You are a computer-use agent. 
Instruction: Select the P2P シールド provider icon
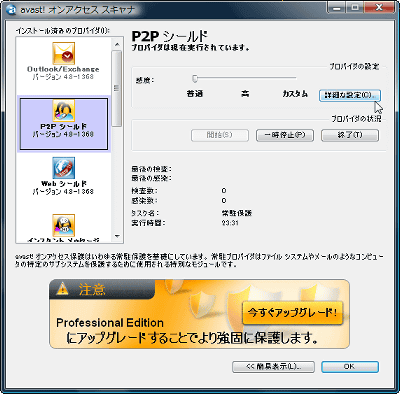click(63, 111)
